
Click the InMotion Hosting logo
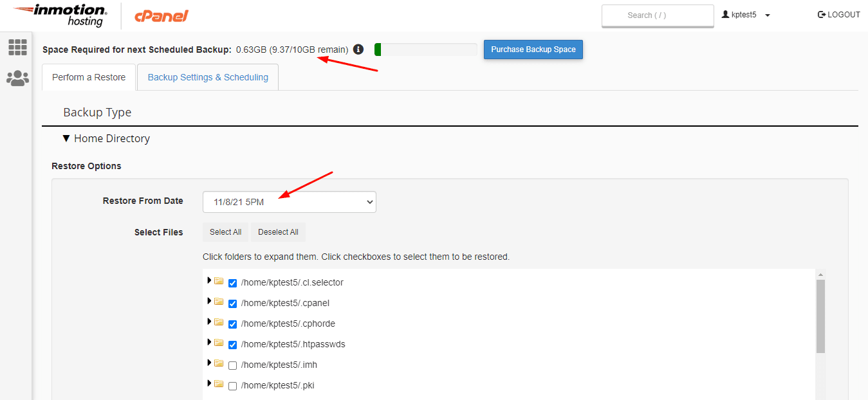coord(60,15)
